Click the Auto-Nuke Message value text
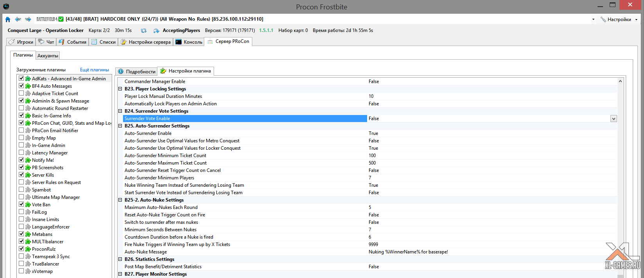Viewport: 644px width, 278px height. (408, 252)
